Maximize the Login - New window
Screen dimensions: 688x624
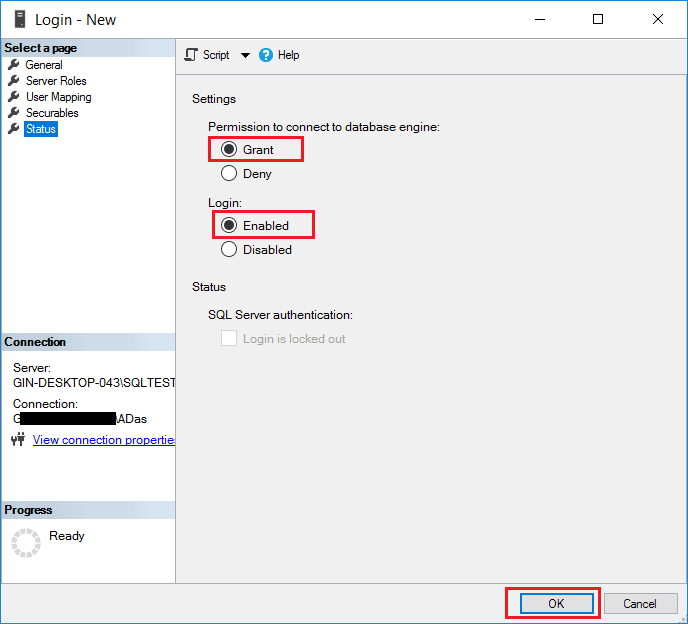[598, 19]
